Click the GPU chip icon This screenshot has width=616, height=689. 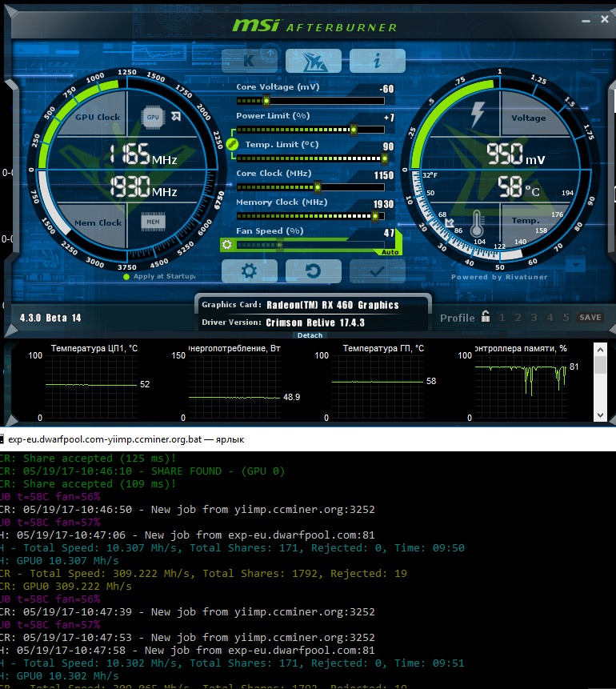coord(153,118)
